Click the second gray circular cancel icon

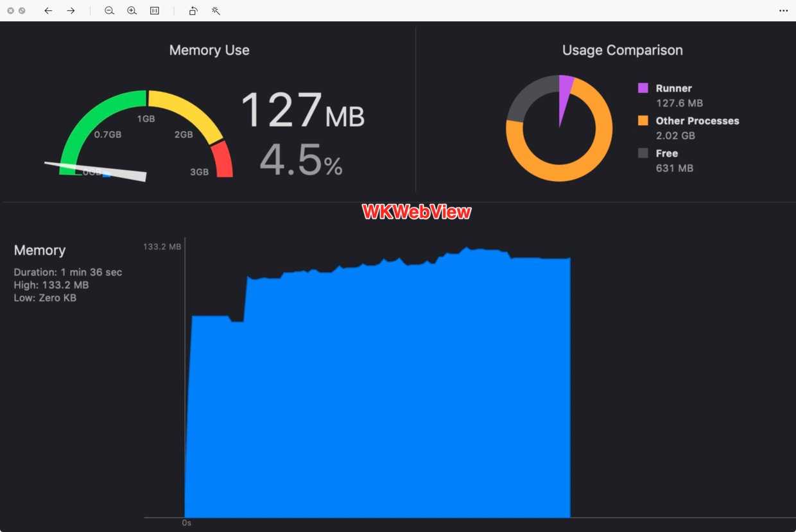point(22,11)
